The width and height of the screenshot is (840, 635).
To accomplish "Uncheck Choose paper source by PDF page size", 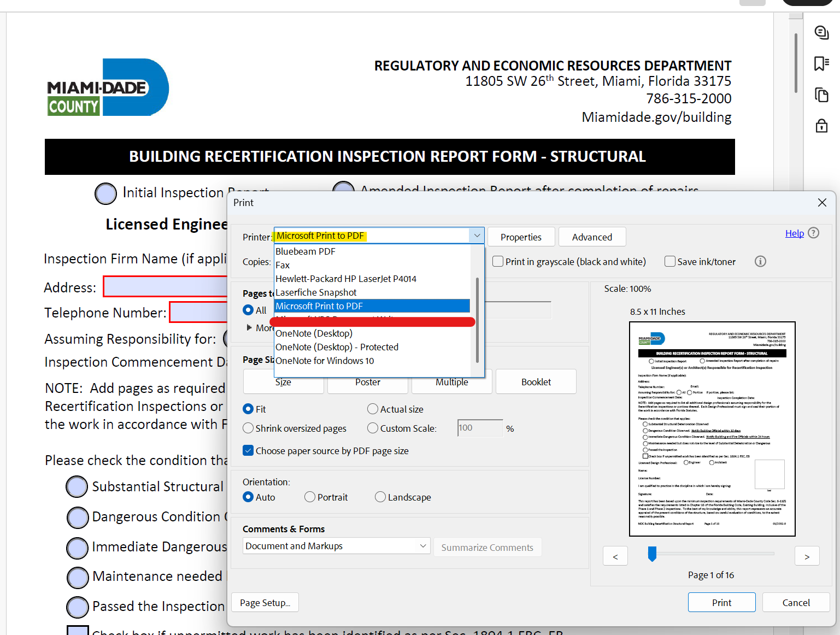I will pyautogui.click(x=248, y=450).
